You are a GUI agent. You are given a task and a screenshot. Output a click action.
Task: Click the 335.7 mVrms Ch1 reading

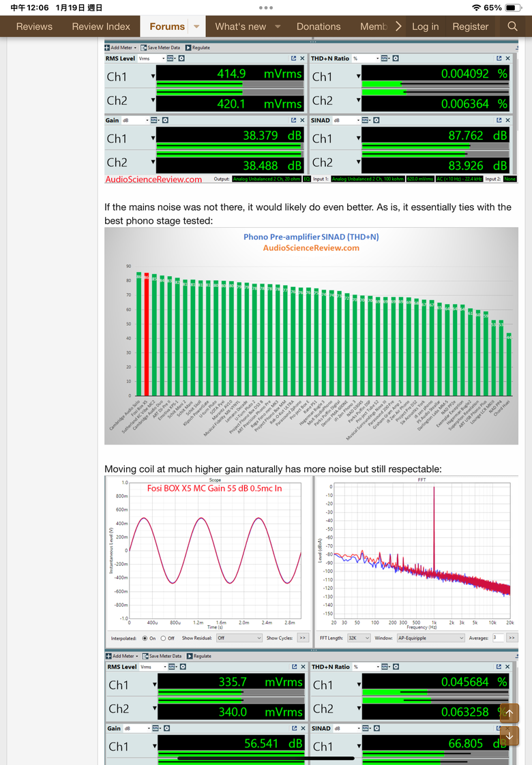(x=261, y=682)
